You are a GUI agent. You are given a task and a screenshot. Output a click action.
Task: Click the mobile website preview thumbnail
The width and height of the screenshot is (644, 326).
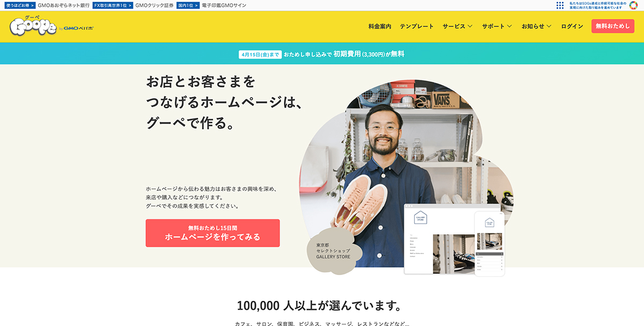tap(489, 244)
